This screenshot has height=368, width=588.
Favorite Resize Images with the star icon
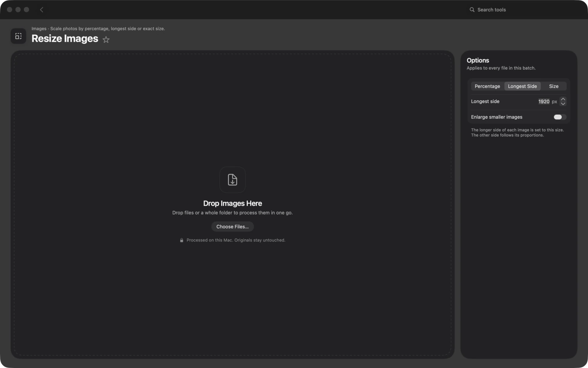pyautogui.click(x=106, y=39)
